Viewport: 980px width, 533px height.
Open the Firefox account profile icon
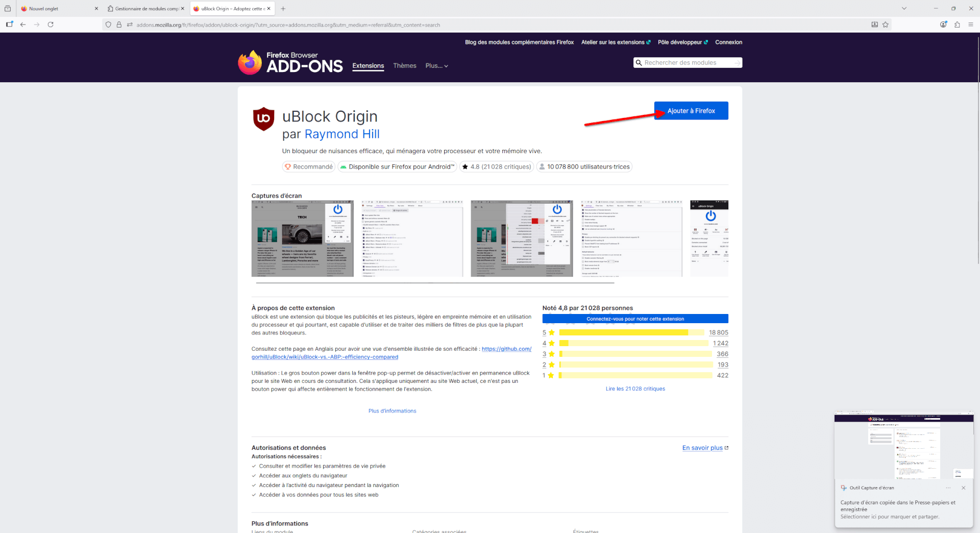pyautogui.click(x=943, y=25)
